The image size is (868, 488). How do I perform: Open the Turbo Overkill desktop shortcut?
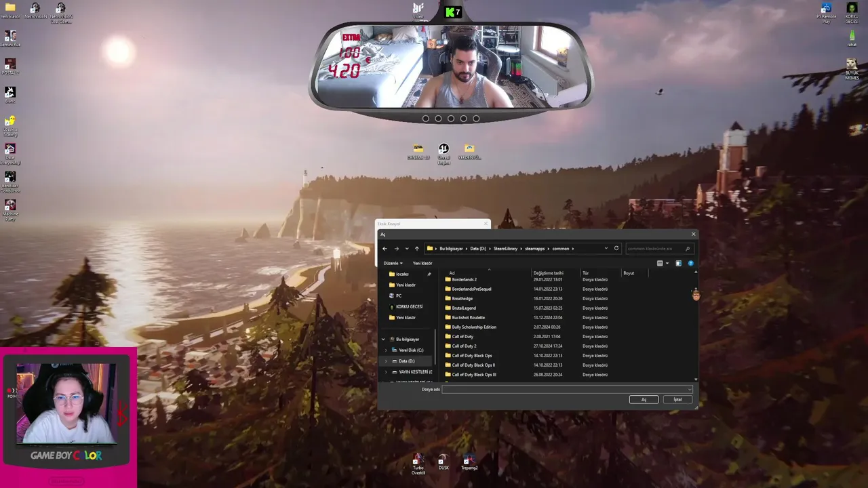point(418,464)
